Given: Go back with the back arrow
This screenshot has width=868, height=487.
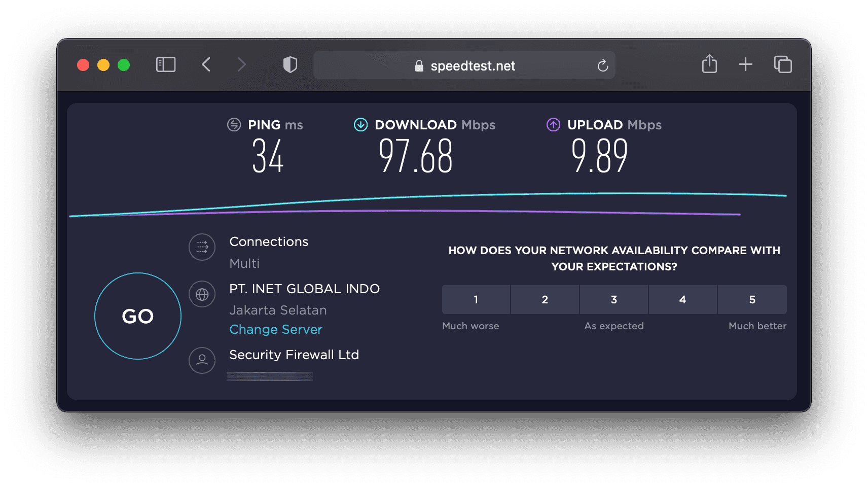Looking at the screenshot, I should point(206,64).
